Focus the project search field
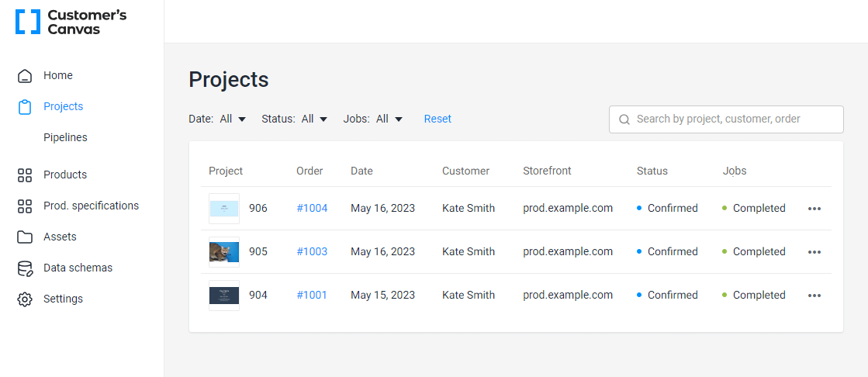 tap(726, 119)
